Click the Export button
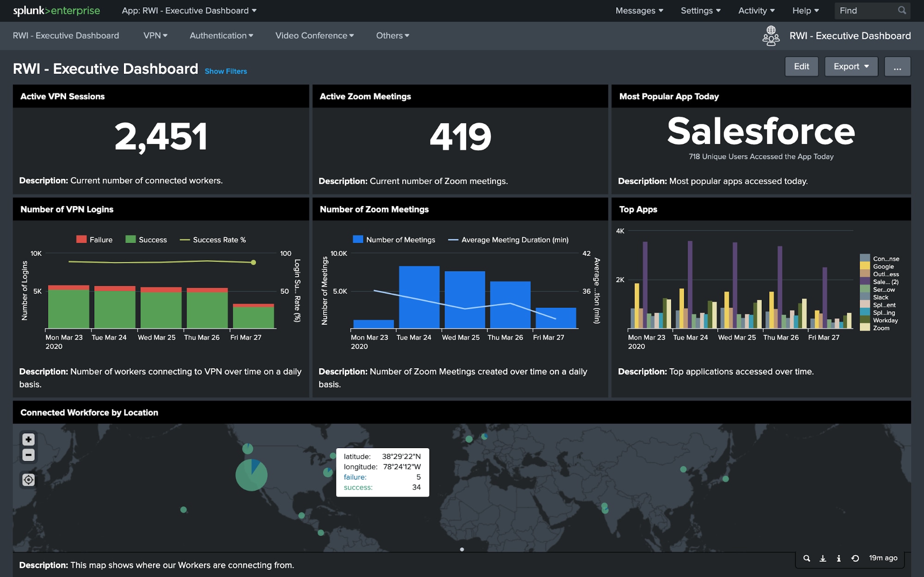Screen dimensions: 924x577 (850, 66)
